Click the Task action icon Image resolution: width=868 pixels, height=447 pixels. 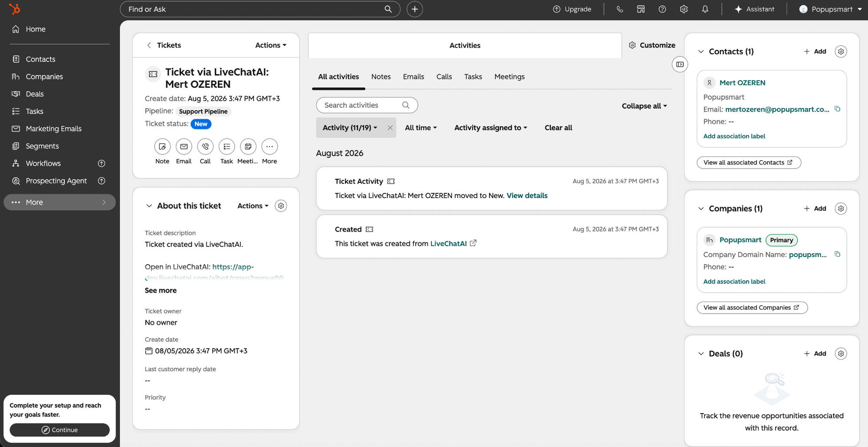(227, 147)
